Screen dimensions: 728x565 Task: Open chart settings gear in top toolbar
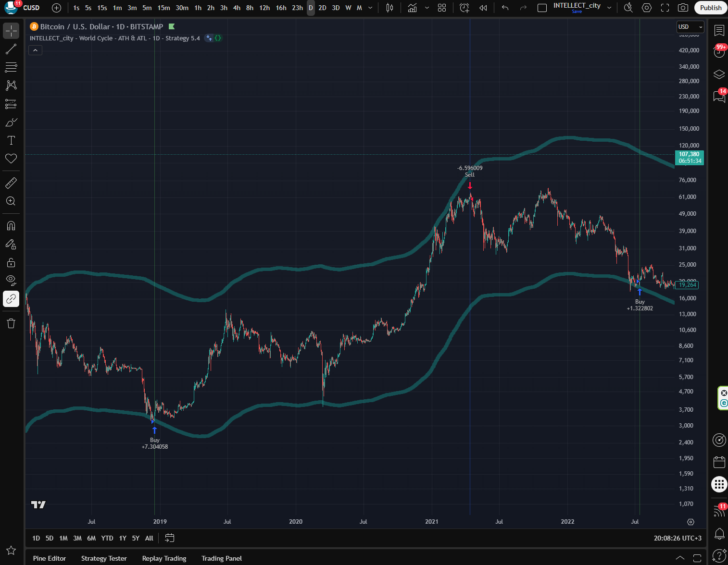click(x=647, y=8)
